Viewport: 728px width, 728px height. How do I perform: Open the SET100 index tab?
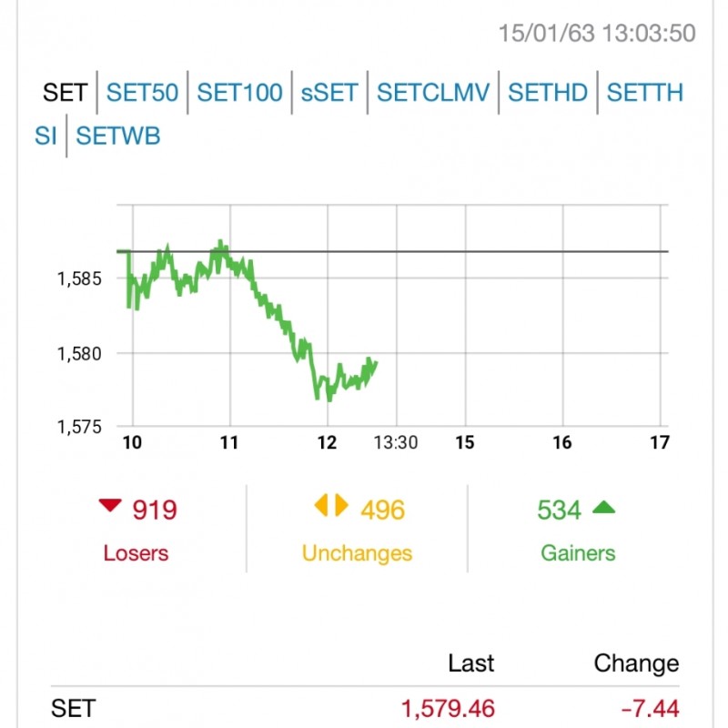click(x=239, y=93)
